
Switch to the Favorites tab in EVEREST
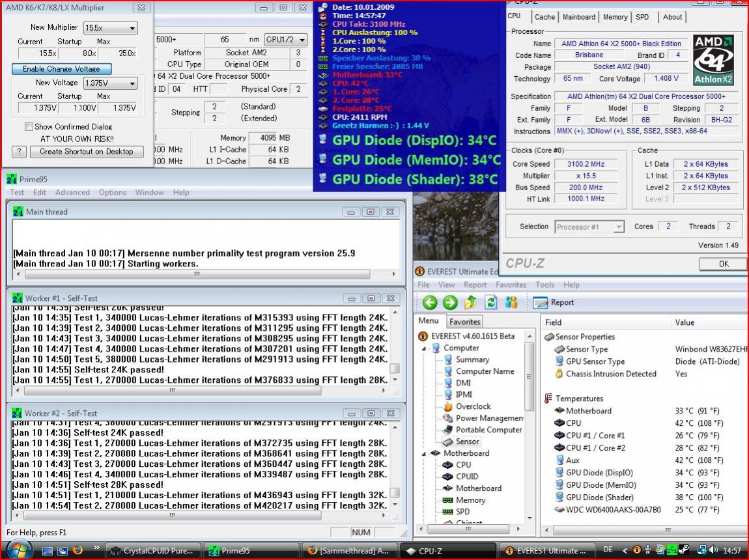(464, 322)
